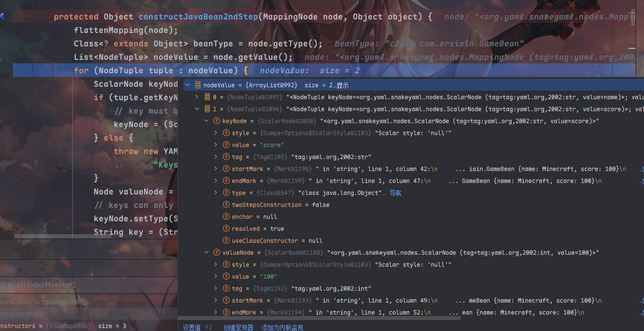
Task: Expand element 0 NodeTuple@1095
Action: [x=197, y=97]
